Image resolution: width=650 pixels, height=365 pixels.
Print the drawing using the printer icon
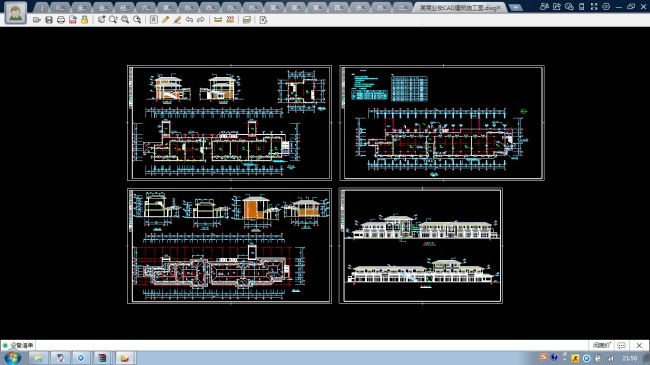click(61, 20)
